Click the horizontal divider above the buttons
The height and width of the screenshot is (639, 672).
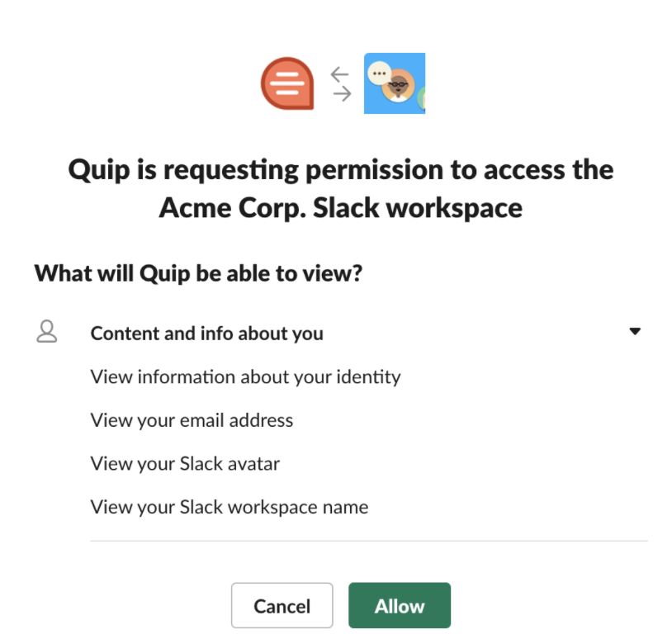(x=368, y=542)
